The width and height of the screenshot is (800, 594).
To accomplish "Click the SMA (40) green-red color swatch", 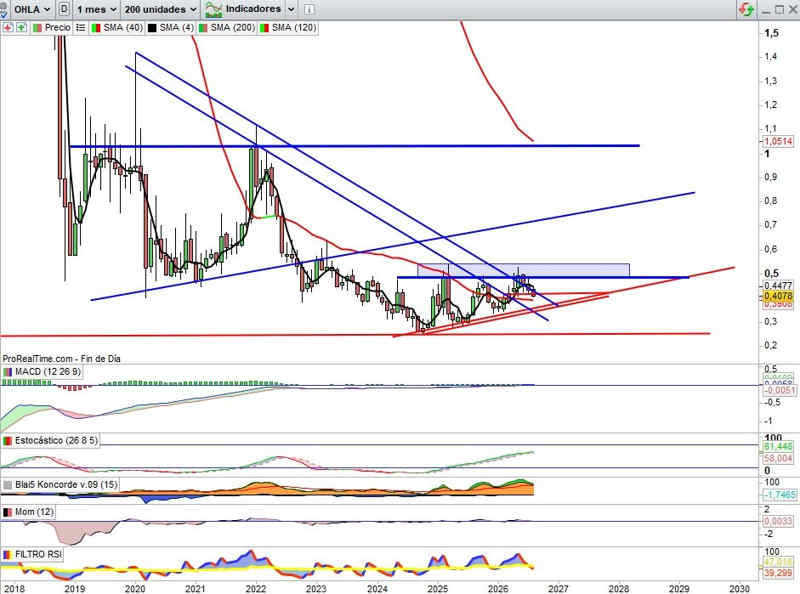I will click(96, 28).
